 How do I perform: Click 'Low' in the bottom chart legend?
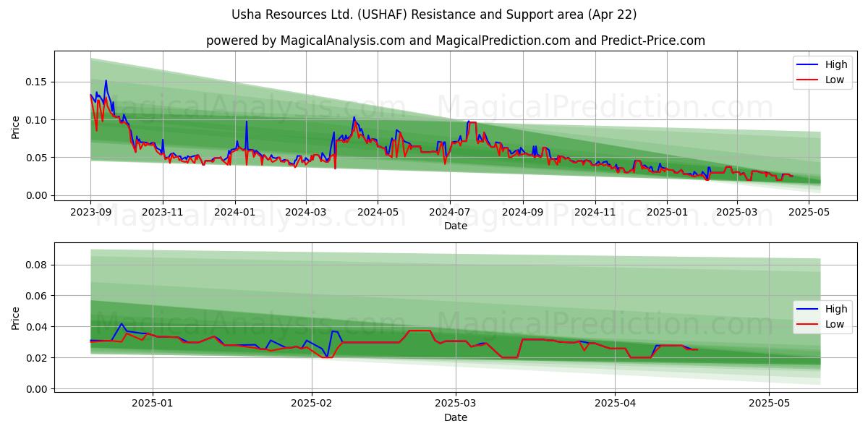pyautogui.click(x=835, y=324)
